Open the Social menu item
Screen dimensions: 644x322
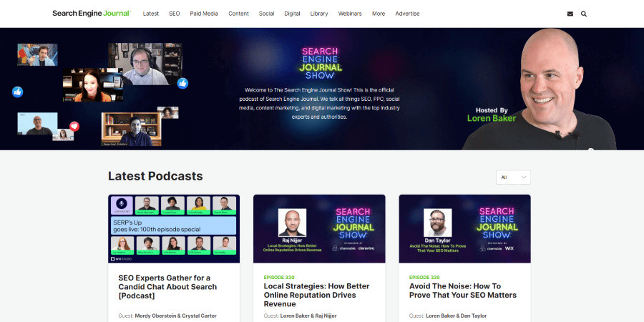pos(267,14)
